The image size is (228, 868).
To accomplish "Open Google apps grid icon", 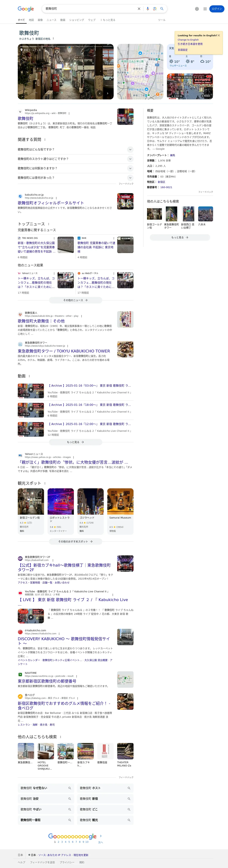I will pos(205,9).
